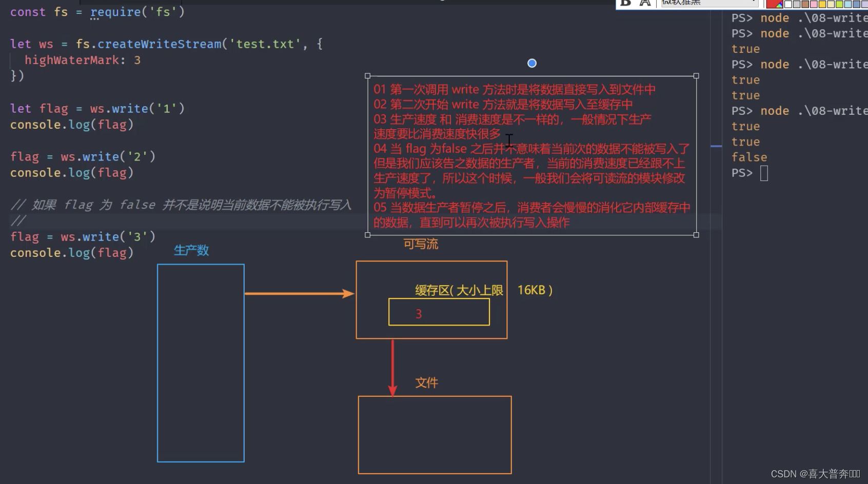Click the let flag = ws.write('1') line

click(x=97, y=109)
